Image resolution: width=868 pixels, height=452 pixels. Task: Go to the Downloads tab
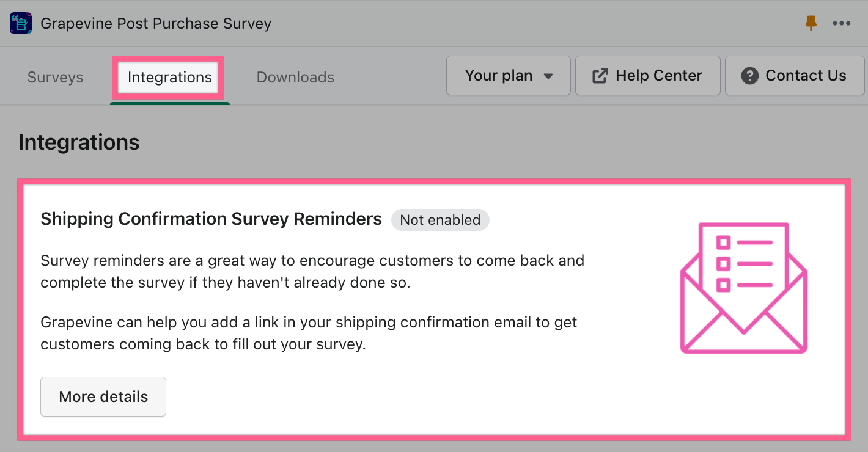(295, 78)
